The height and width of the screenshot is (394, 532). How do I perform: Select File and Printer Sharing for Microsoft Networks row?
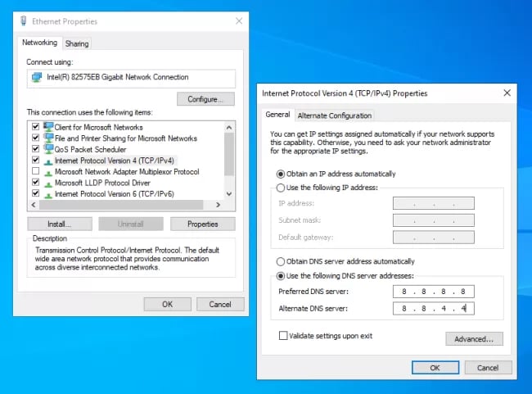126,138
